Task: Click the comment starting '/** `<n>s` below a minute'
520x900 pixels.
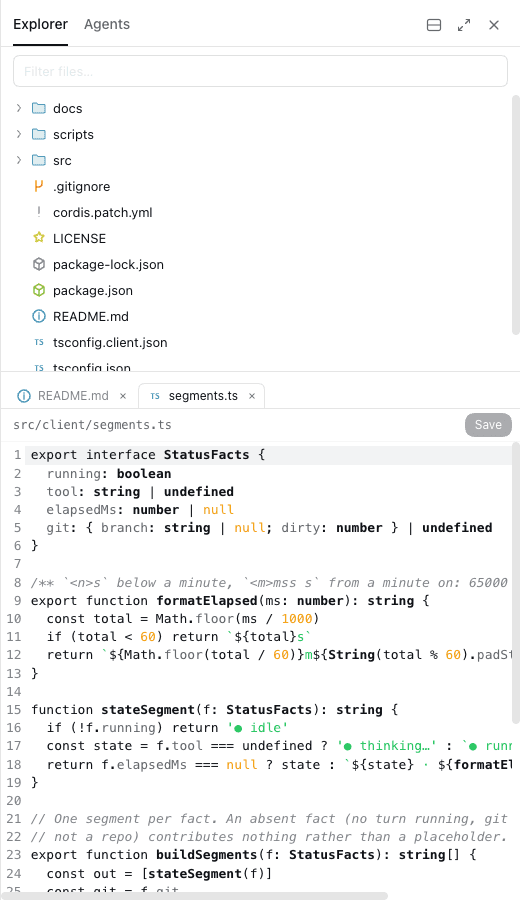Action: click(269, 583)
